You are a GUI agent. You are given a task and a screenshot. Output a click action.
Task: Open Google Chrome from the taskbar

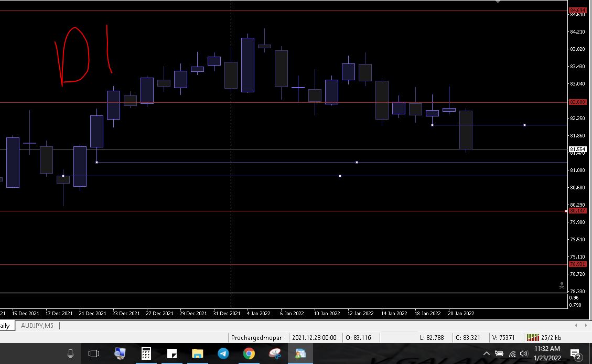(x=249, y=354)
